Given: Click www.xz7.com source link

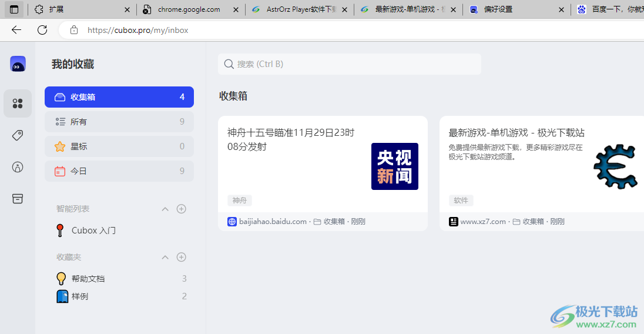Looking at the screenshot, I should 483,222.
